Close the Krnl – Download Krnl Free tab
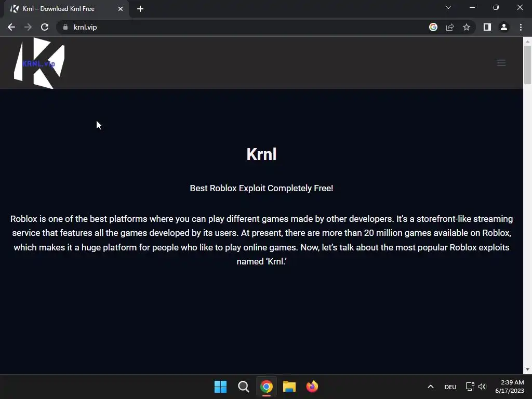532x399 pixels. click(x=121, y=9)
